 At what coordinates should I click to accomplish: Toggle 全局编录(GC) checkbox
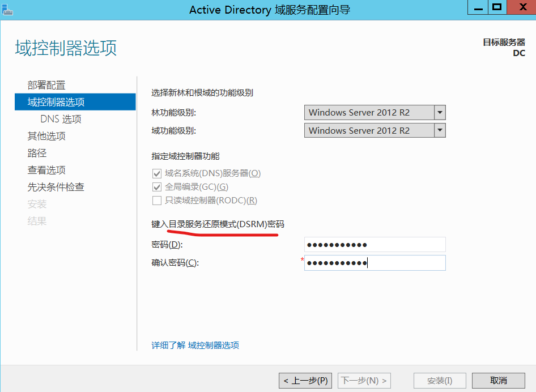coord(157,187)
